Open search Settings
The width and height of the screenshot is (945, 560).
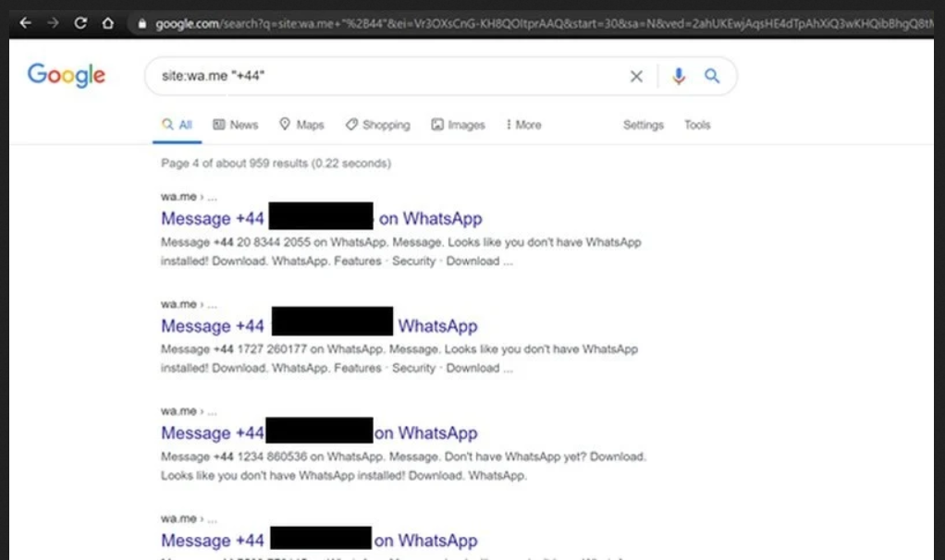643,125
